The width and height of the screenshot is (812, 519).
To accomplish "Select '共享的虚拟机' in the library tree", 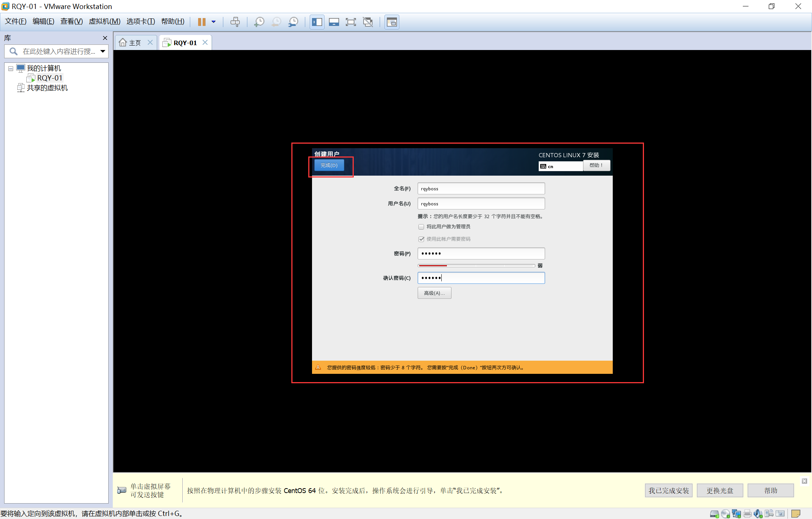I will 47,88.
